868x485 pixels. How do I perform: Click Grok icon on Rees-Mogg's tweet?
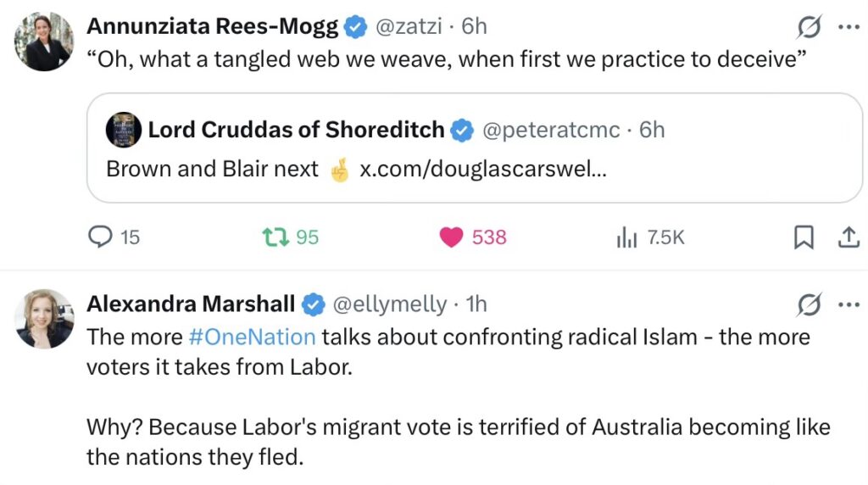810,28
